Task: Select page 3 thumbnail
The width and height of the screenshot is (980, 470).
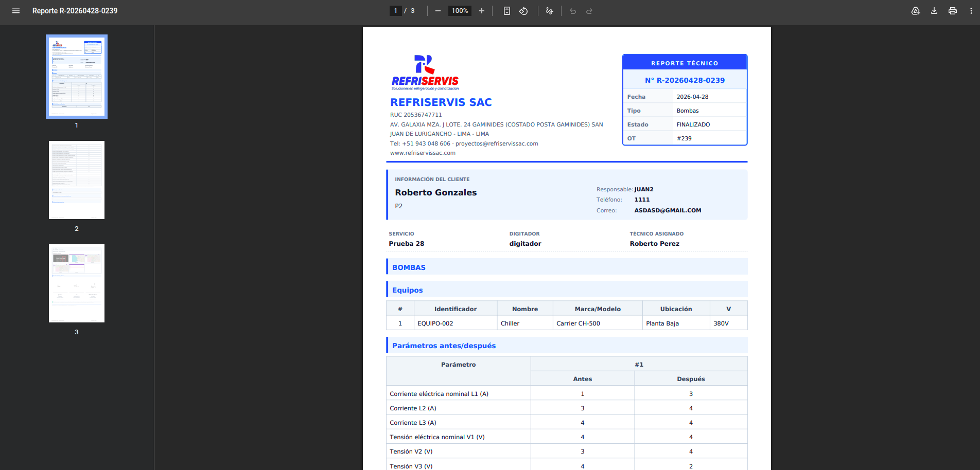Action: (x=77, y=283)
